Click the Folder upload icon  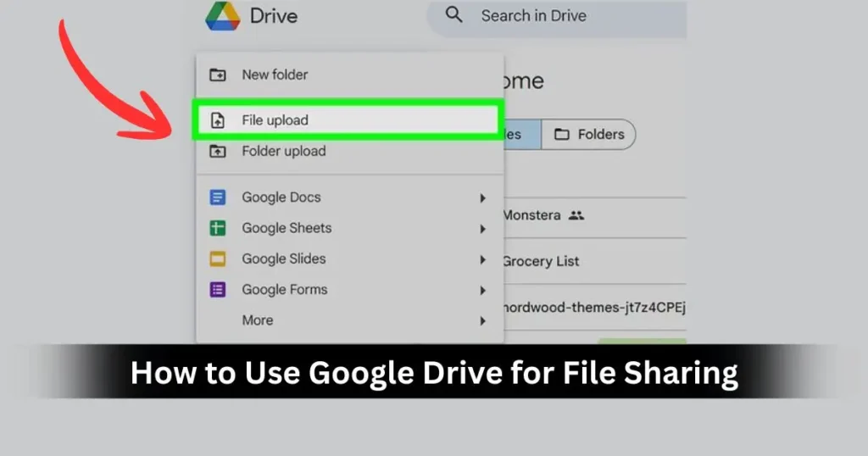pos(218,151)
